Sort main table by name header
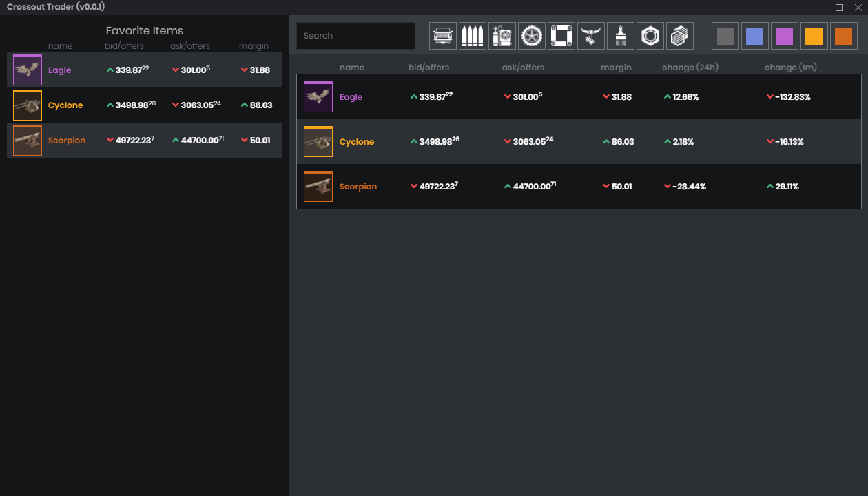Screen dimensions: 868x496 pos(352,68)
